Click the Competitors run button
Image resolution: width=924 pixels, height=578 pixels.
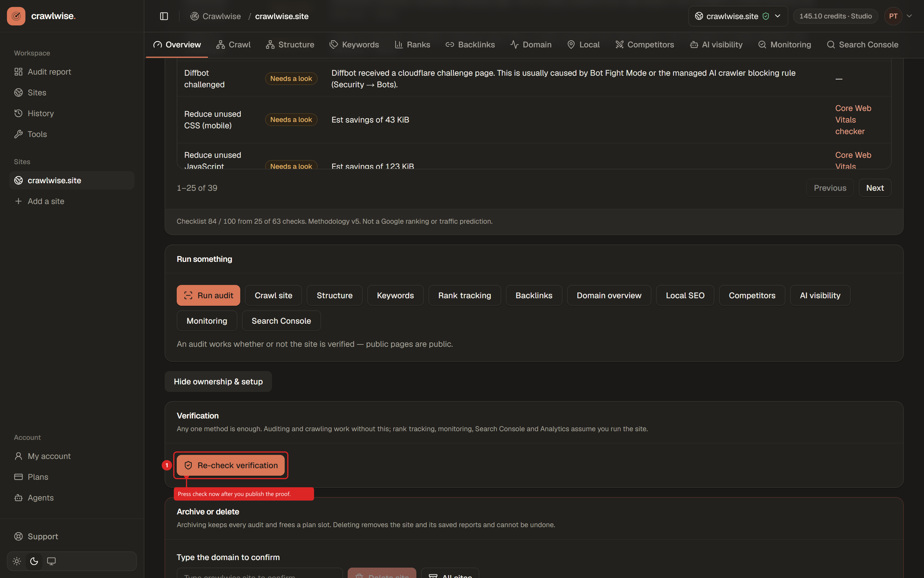point(752,295)
